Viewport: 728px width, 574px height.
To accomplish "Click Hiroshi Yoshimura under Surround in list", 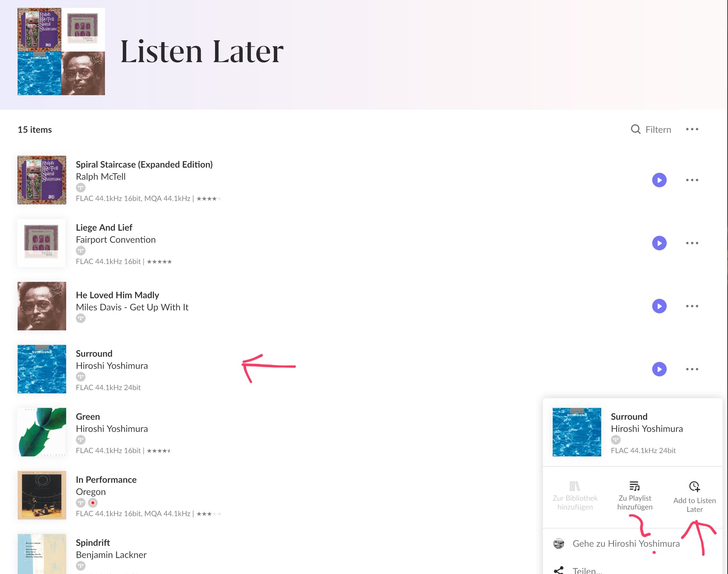I will pos(112,366).
